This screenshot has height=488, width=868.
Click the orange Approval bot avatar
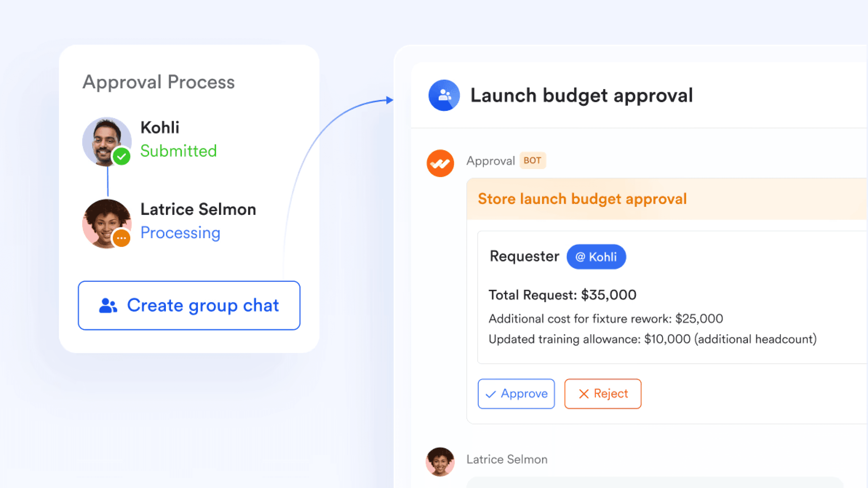pos(440,163)
